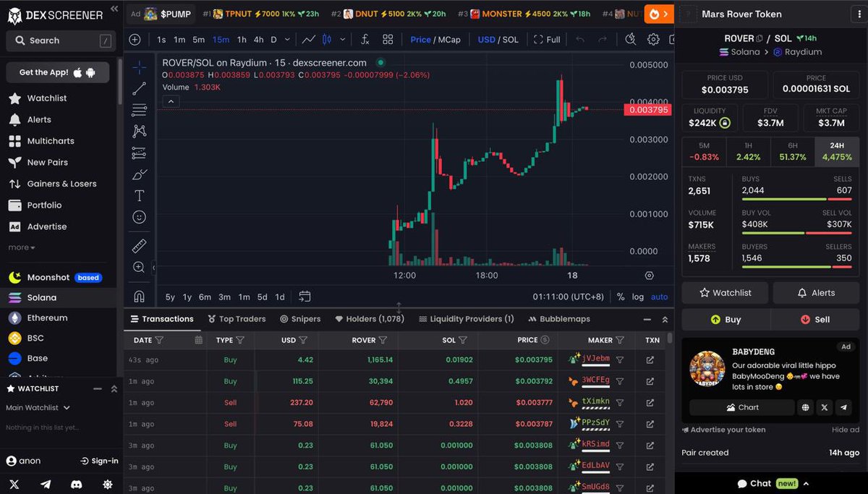Image resolution: width=868 pixels, height=494 pixels.
Task: Open the emoji icons tool
Action: pyautogui.click(x=140, y=217)
